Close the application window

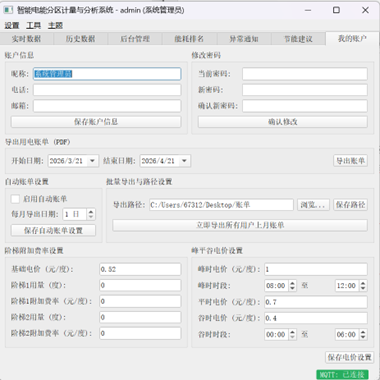(x=365, y=10)
